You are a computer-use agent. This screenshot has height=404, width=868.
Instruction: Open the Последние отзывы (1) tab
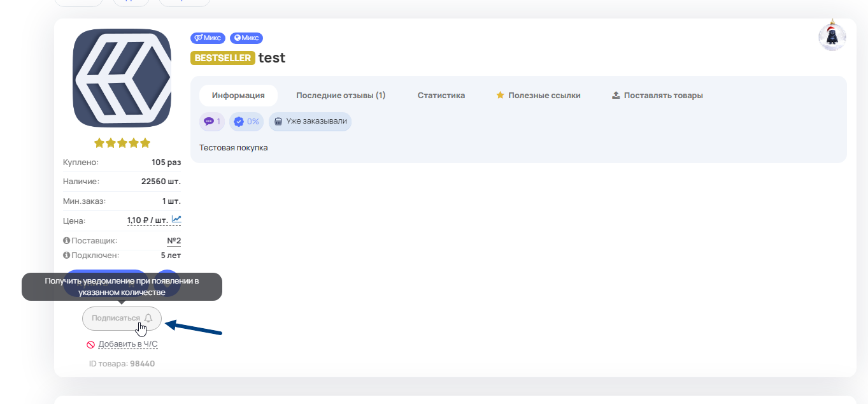coord(341,96)
